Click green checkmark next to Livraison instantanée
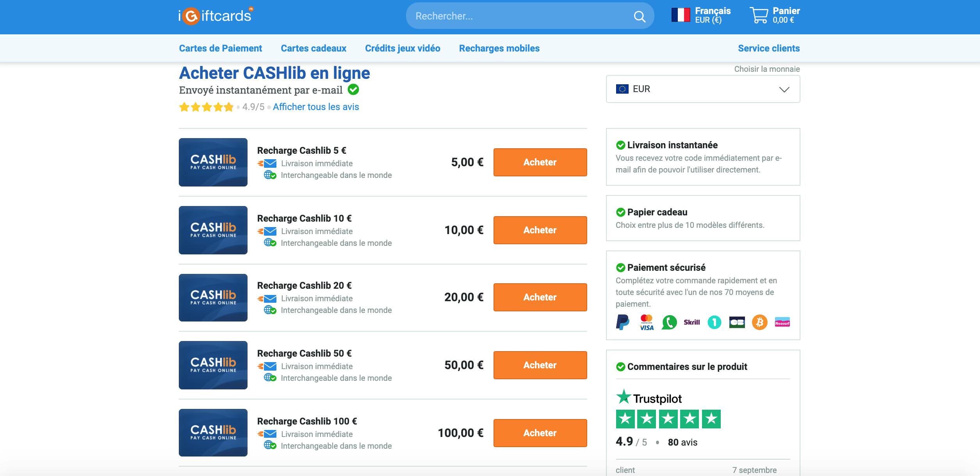The image size is (980, 476). pyautogui.click(x=620, y=145)
